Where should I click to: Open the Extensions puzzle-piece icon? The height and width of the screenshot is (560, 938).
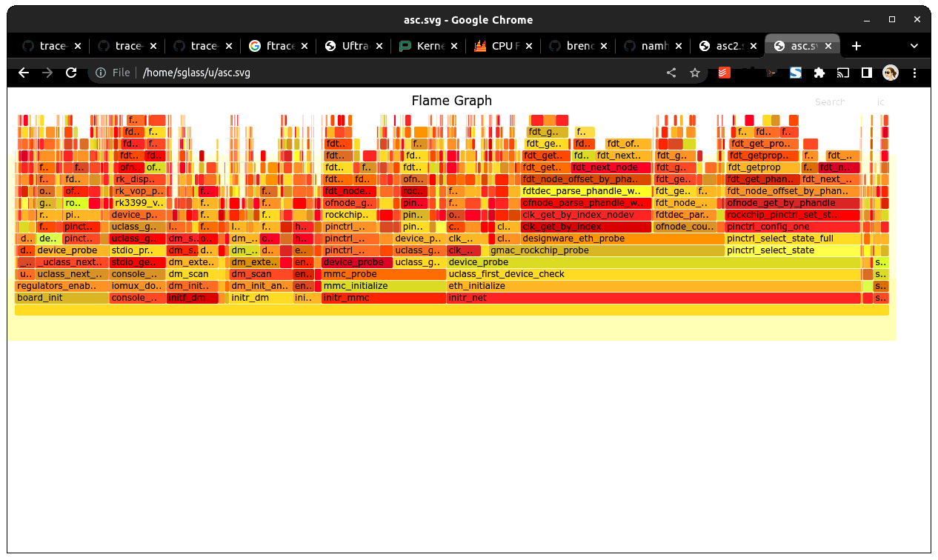coord(819,73)
